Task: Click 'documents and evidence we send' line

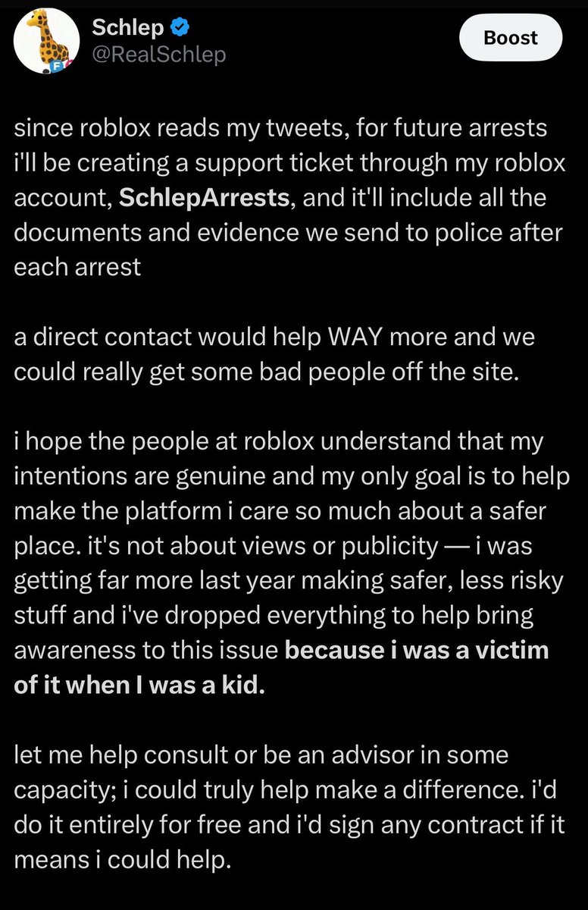Action: [288, 232]
